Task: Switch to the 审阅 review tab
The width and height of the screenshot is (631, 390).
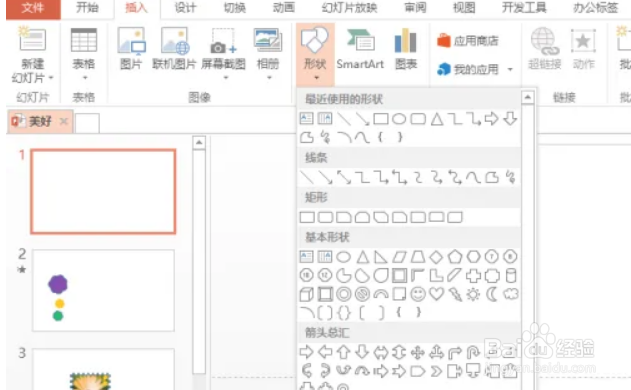Action: [415, 8]
